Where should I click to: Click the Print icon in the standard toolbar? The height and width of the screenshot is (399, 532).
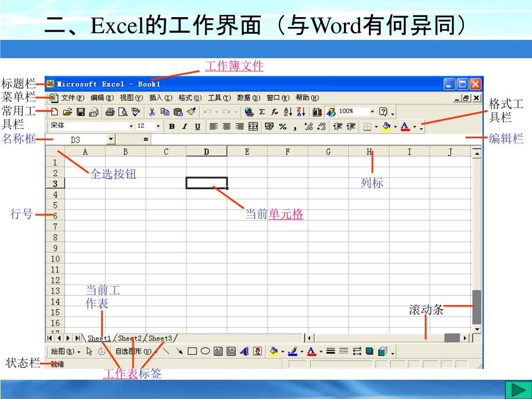(x=110, y=112)
